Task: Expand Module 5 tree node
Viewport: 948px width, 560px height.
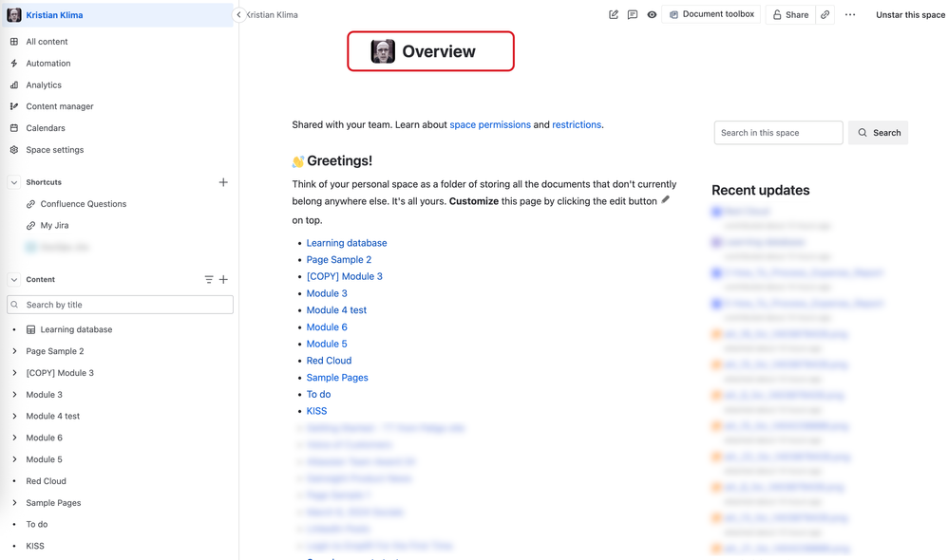Action: click(x=14, y=459)
